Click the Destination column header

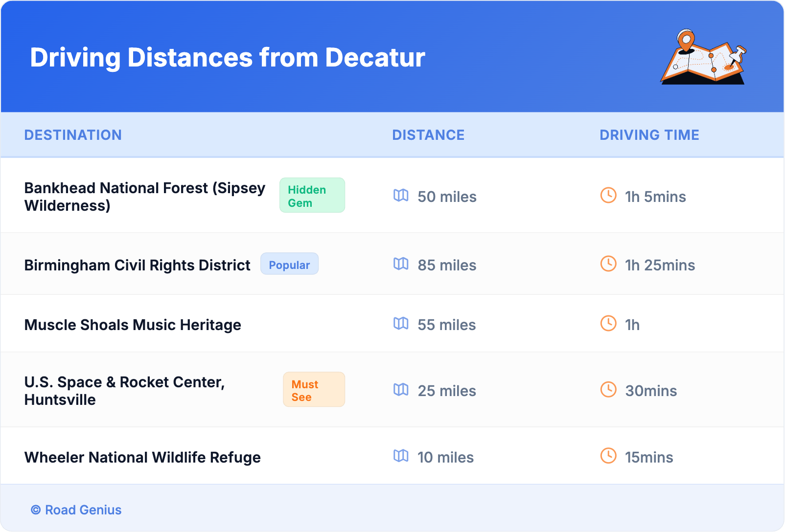point(73,135)
